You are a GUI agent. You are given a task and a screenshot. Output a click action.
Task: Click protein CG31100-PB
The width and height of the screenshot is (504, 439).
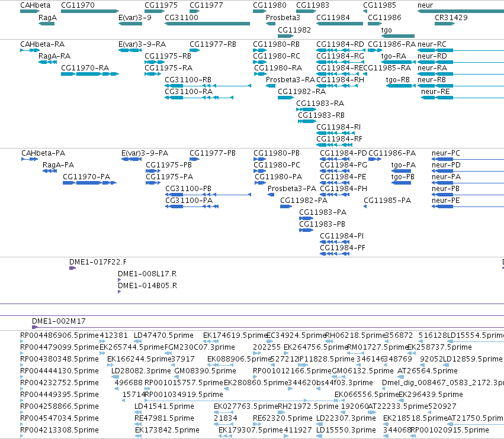pyautogui.click(x=188, y=189)
